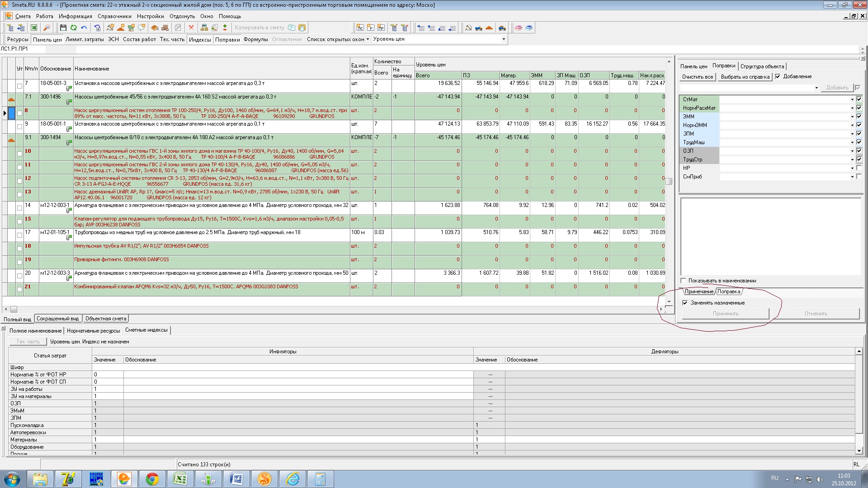
Task: Click the main table horizontal scrollbar thumb
Action: 14,309
